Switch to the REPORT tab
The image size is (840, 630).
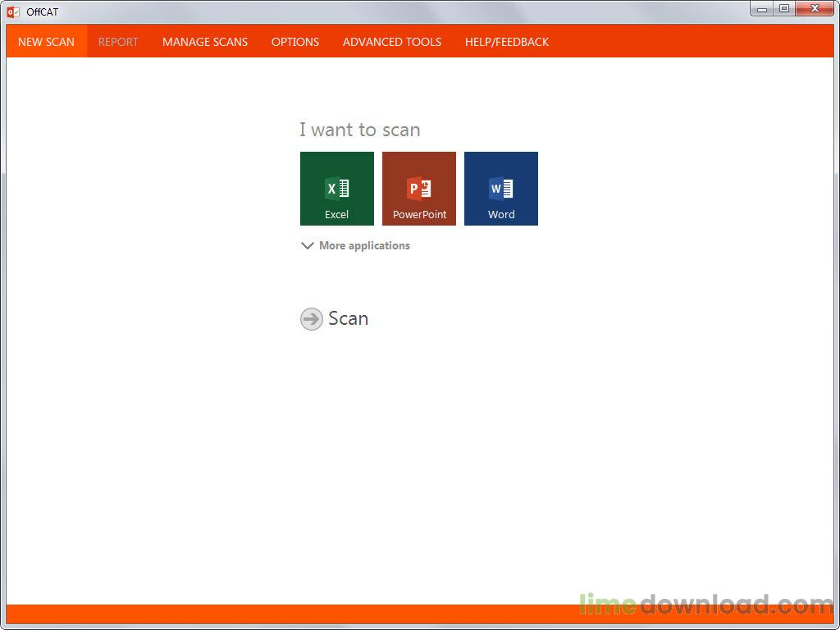[x=118, y=42]
